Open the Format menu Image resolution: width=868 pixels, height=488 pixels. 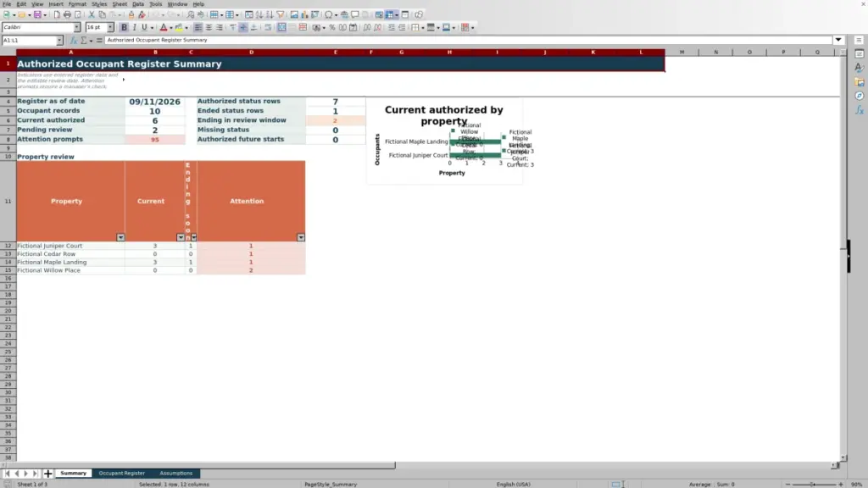(x=77, y=4)
